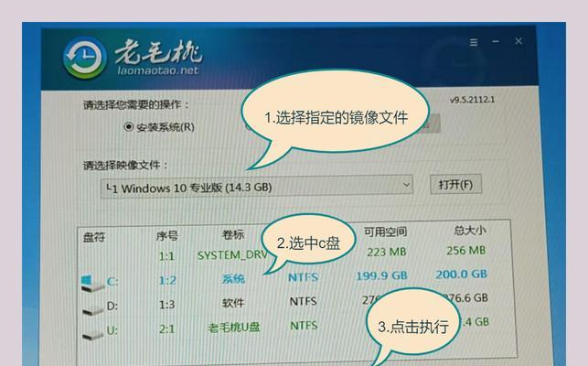Click the 打开(F) button

click(455, 184)
